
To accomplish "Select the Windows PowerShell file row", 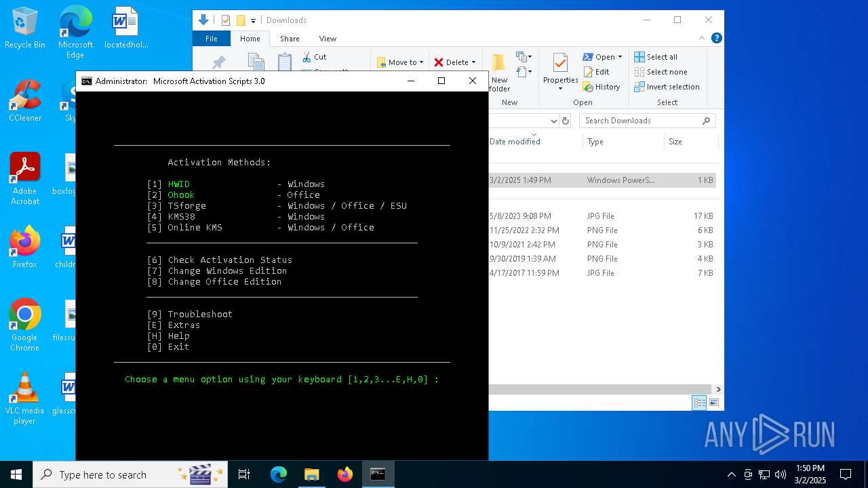I will point(602,180).
